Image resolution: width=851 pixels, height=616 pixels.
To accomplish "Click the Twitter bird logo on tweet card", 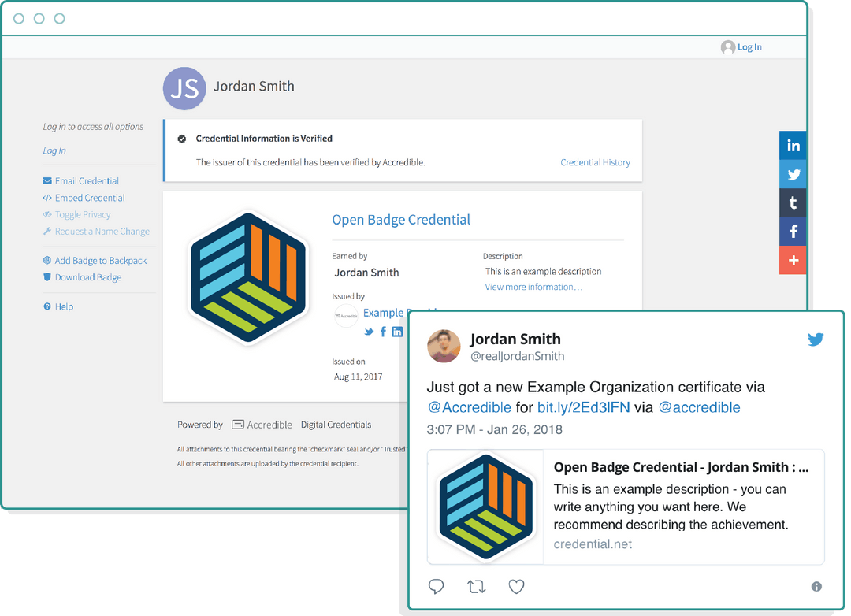I will 816,340.
